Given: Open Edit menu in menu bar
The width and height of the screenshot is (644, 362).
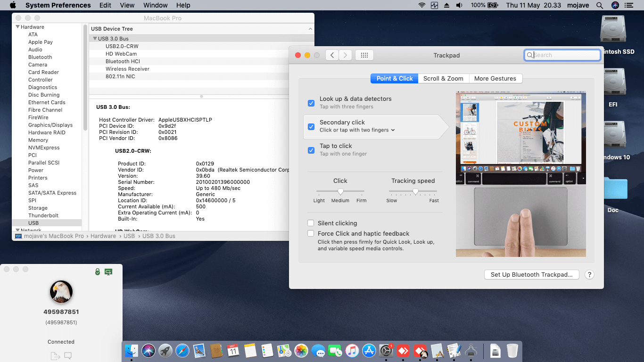Looking at the screenshot, I should click(105, 5).
